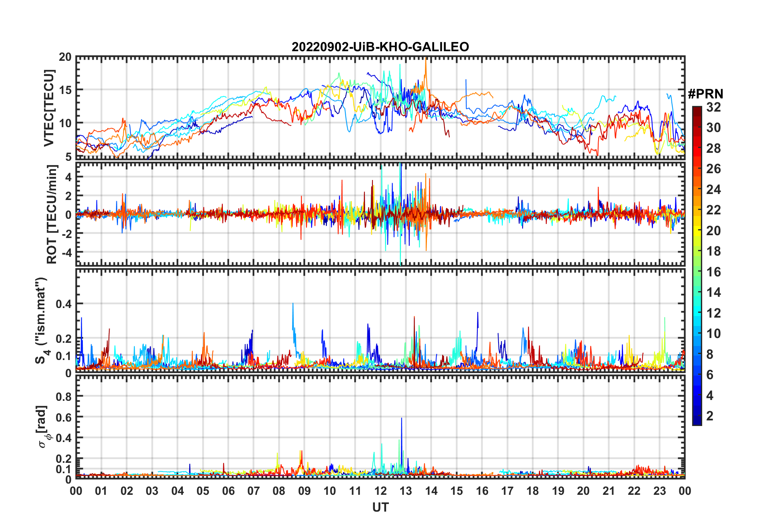Click the 19 hour tick on the UT axis

coord(558,491)
